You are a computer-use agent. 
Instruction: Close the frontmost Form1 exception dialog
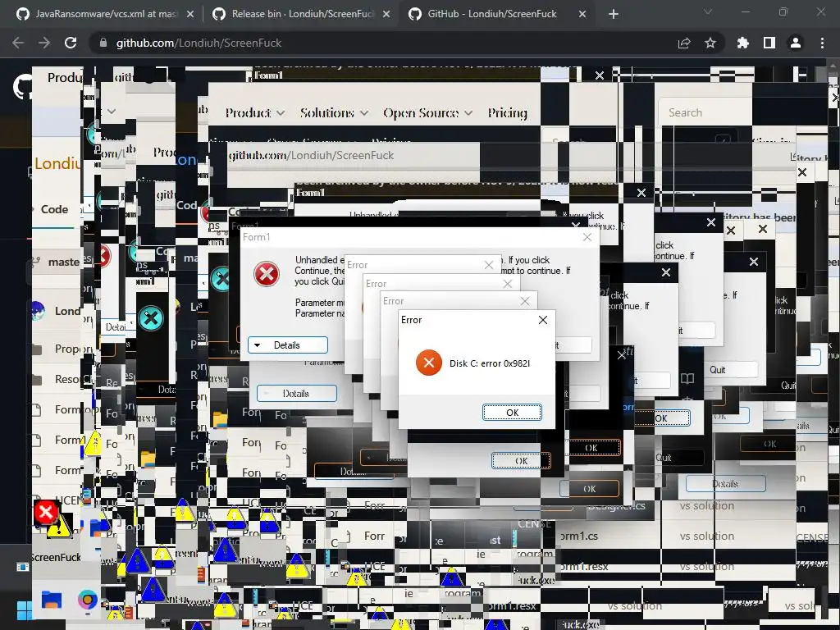587,237
